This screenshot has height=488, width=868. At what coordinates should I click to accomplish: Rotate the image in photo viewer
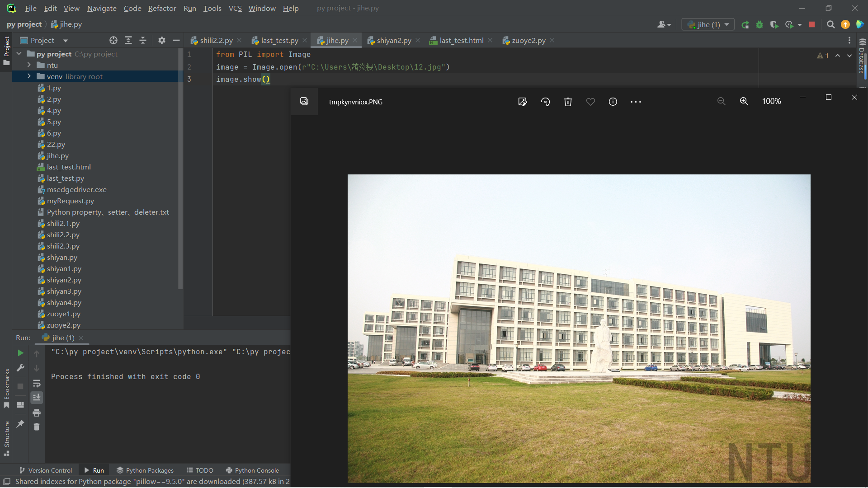click(545, 102)
